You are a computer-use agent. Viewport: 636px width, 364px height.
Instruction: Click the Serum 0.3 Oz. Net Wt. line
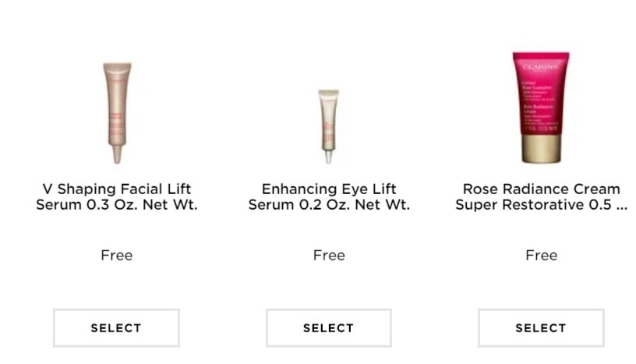117,204
